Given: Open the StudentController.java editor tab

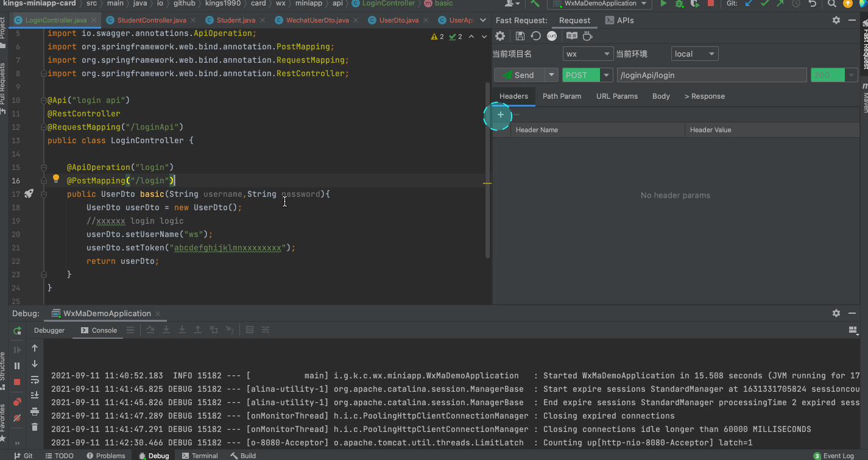Looking at the screenshot, I should [x=151, y=20].
